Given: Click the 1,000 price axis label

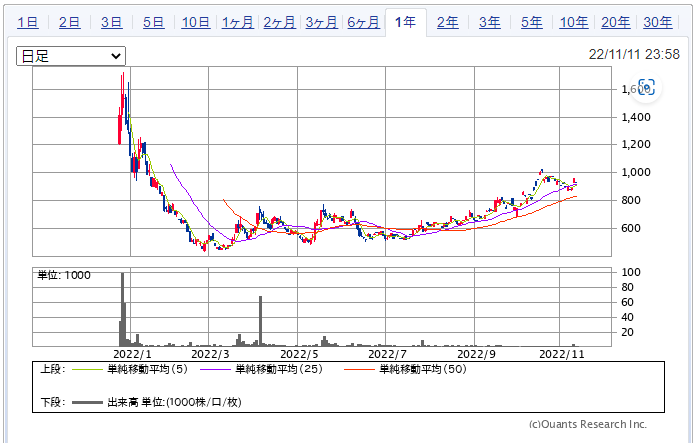Looking at the screenshot, I should (x=636, y=172).
